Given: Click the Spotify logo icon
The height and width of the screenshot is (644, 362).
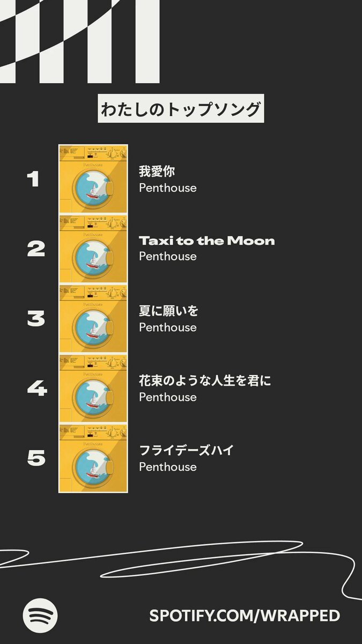Looking at the screenshot, I should coord(40,615).
